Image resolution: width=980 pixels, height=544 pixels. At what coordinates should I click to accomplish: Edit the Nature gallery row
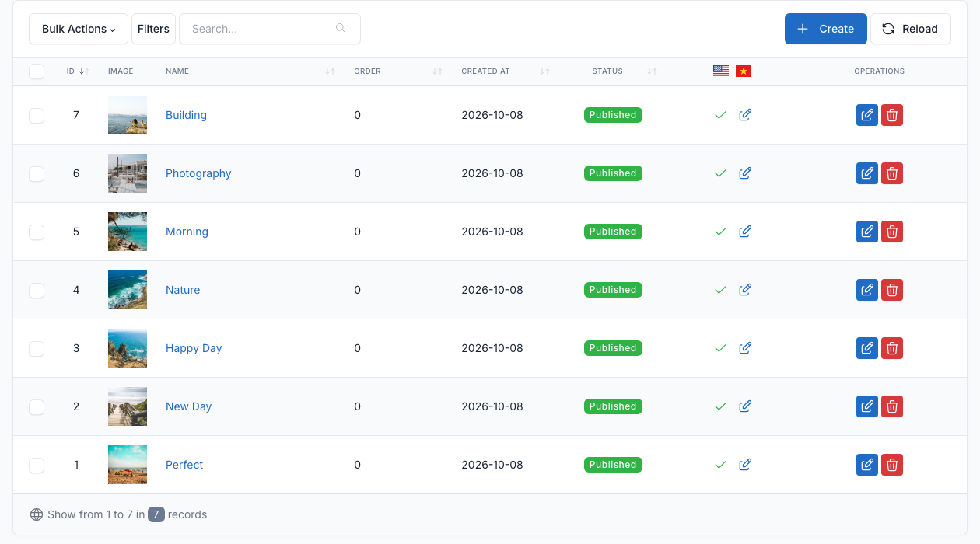pyautogui.click(x=867, y=290)
